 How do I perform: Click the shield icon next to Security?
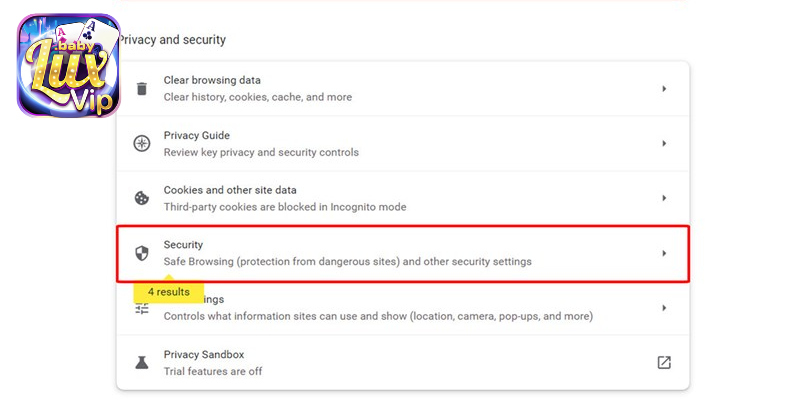142,253
